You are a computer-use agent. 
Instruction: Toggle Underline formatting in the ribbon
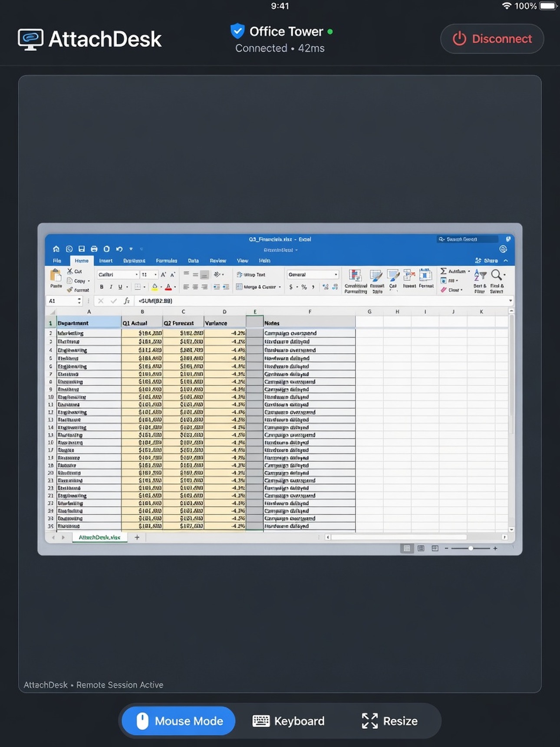[x=120, y=287]
